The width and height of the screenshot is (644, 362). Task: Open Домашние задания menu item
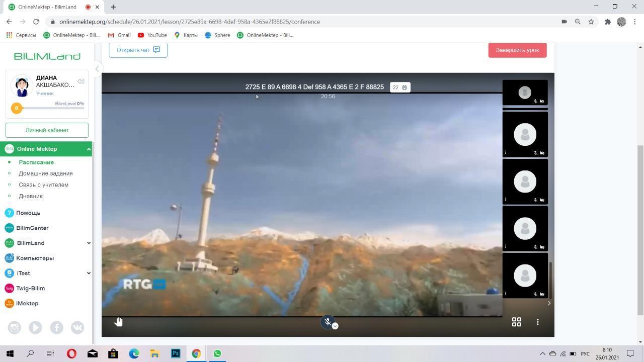coord(46,173)
